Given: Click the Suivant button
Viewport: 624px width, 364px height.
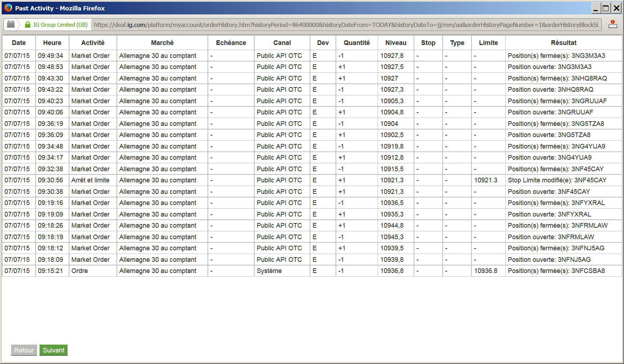Looking at the screenshot, I should click(54, 350).
